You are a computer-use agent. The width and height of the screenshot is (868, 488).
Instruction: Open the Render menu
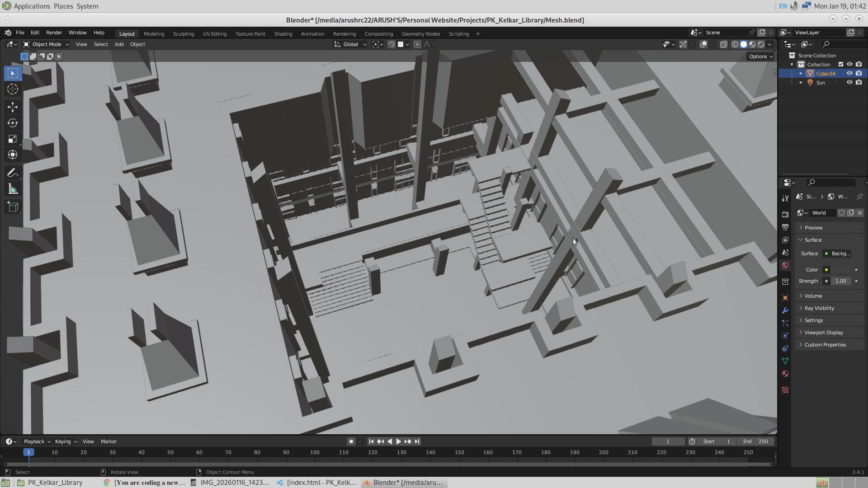54,33
